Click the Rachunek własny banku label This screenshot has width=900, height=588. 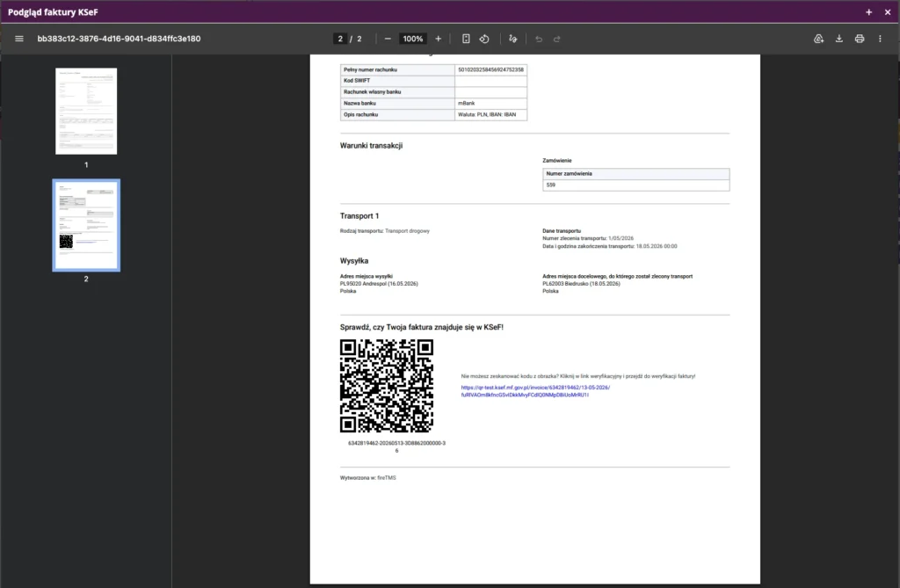(372, 92)
